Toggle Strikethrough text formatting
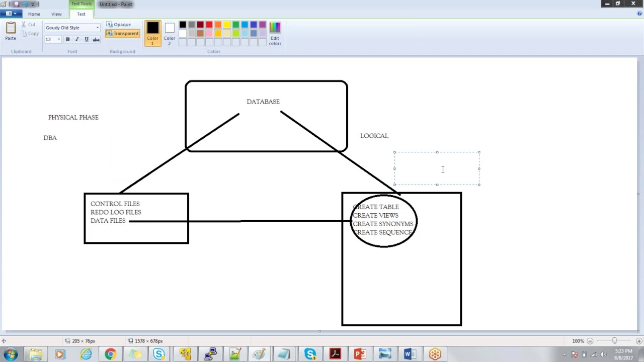Screen dimensions: 644x362 (x=96, y=39)
